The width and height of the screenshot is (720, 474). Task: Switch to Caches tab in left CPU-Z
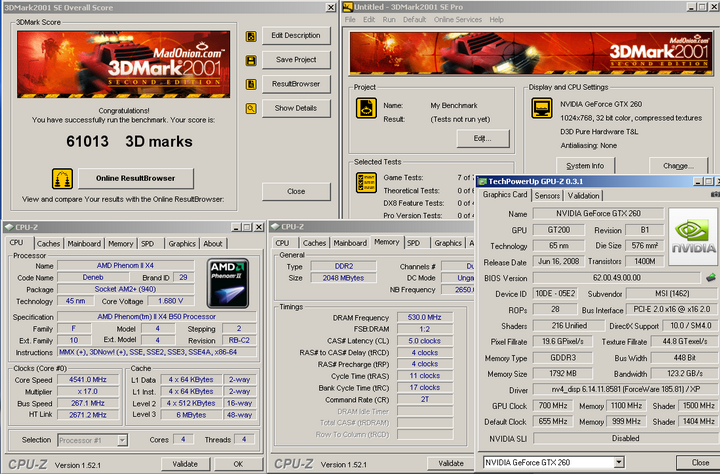pos(48,244)
